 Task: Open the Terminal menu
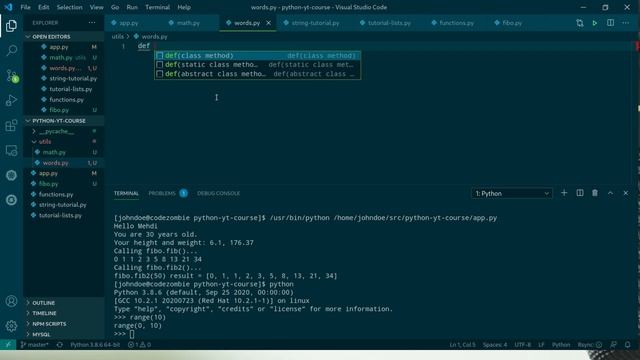coord(157,7)
